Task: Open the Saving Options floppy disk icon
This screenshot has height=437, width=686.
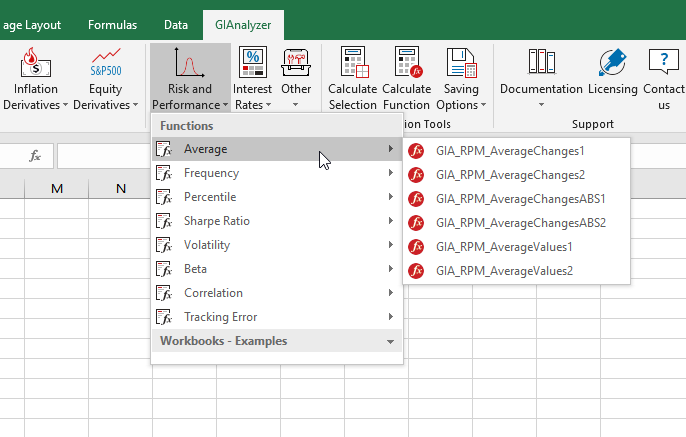Action: click(461, 63)
